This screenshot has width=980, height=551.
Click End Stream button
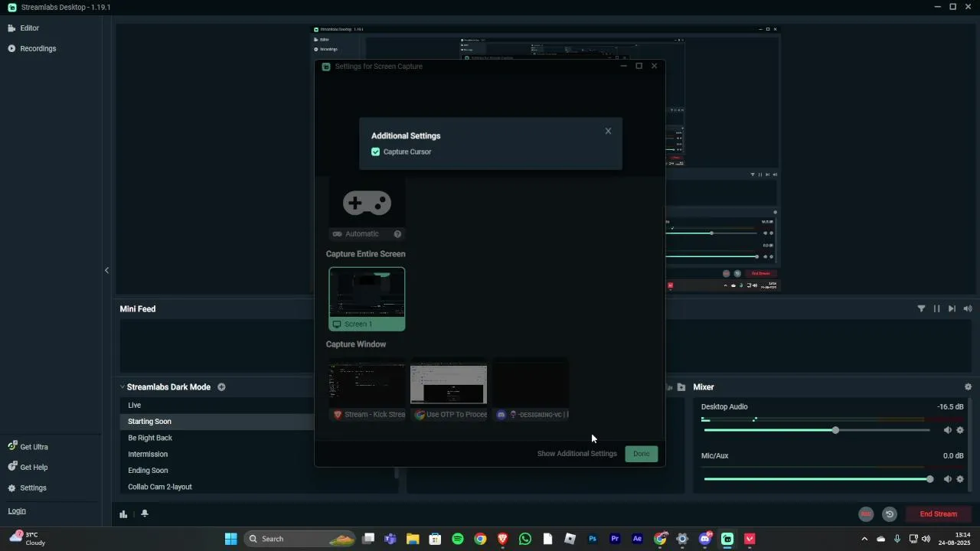(x=938, y=514)
